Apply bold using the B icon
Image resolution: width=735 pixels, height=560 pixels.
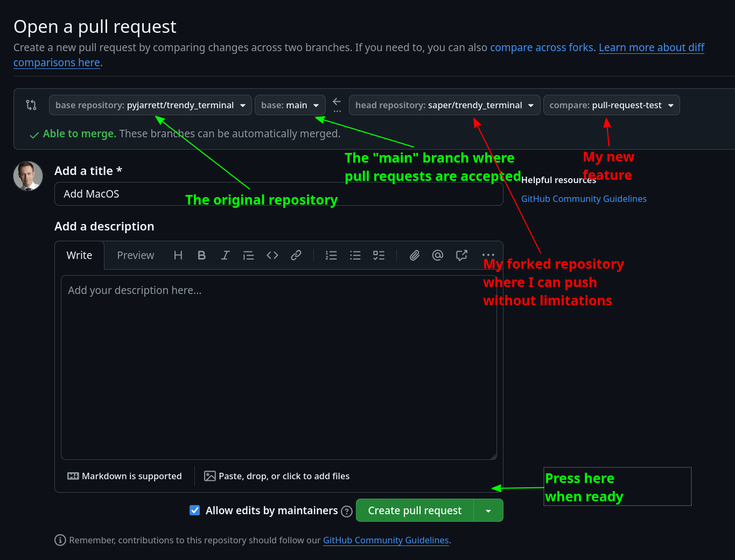tap(201, 255)
